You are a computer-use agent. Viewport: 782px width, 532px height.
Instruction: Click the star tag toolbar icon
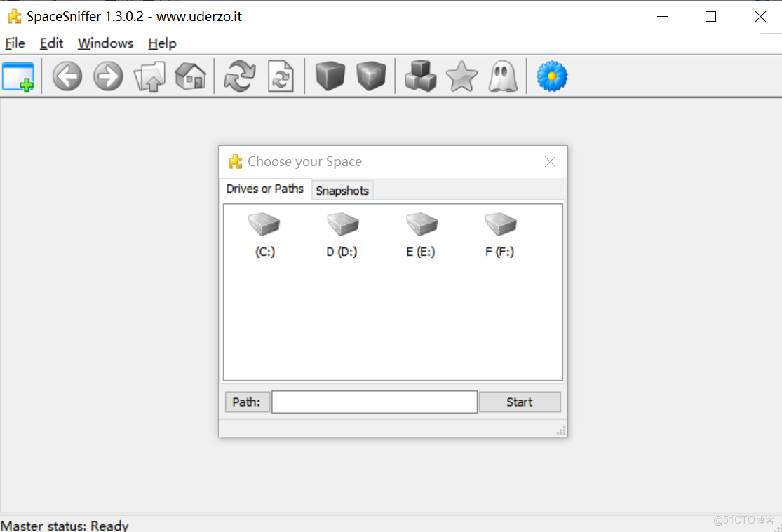pos(461,76)
